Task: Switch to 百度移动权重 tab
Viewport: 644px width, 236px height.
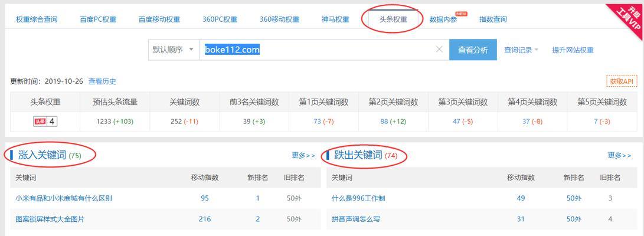Action: tap(159, 19)
